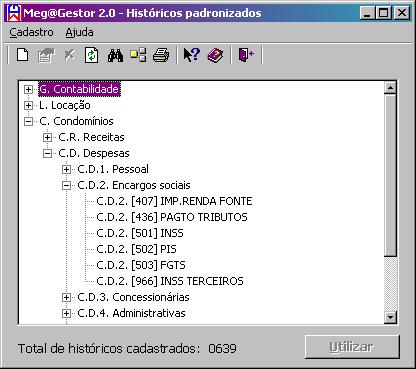Expand the C.R. Receitas node
The image size is (416, 369).
(x=47, y=137)
